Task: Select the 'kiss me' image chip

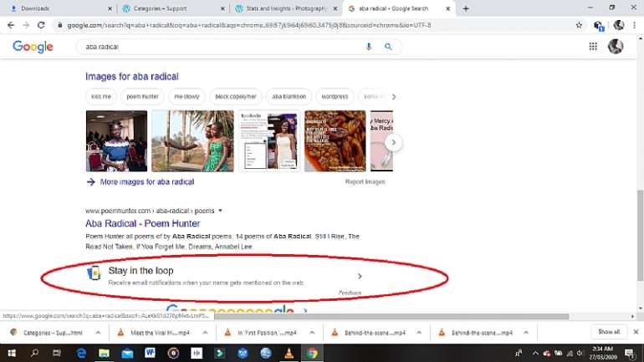Action: click(101, 96)
